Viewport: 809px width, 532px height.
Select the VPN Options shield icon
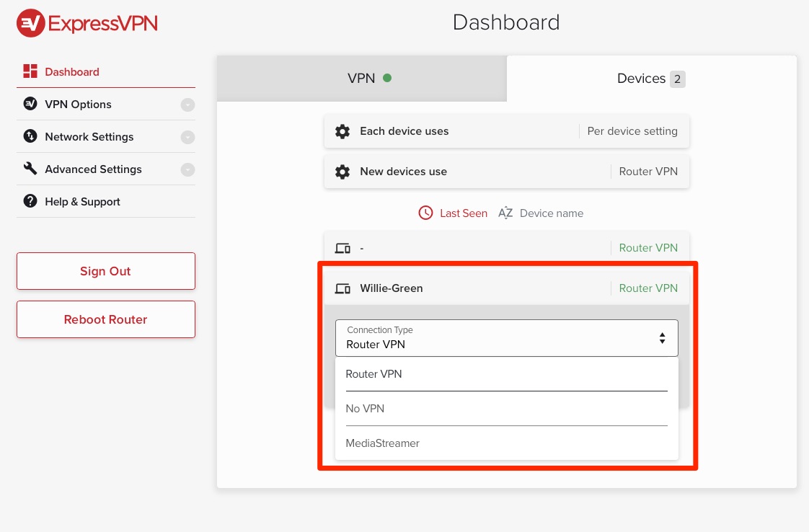coord(30,104)
